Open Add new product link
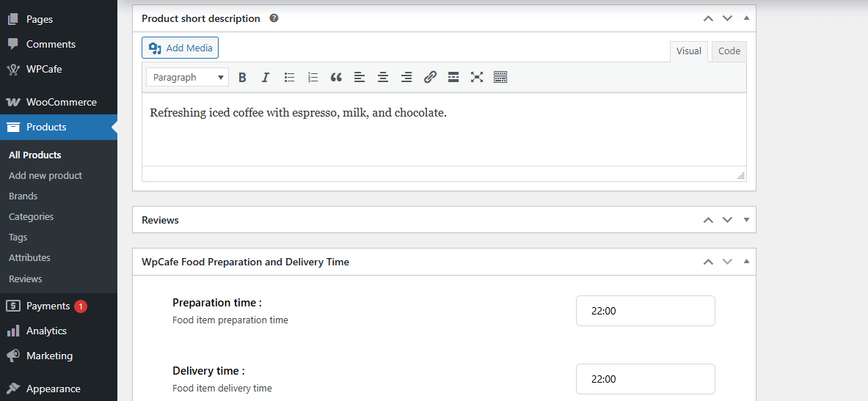The image size is (868, 401). pyautogui.click(x=45, y=176)
